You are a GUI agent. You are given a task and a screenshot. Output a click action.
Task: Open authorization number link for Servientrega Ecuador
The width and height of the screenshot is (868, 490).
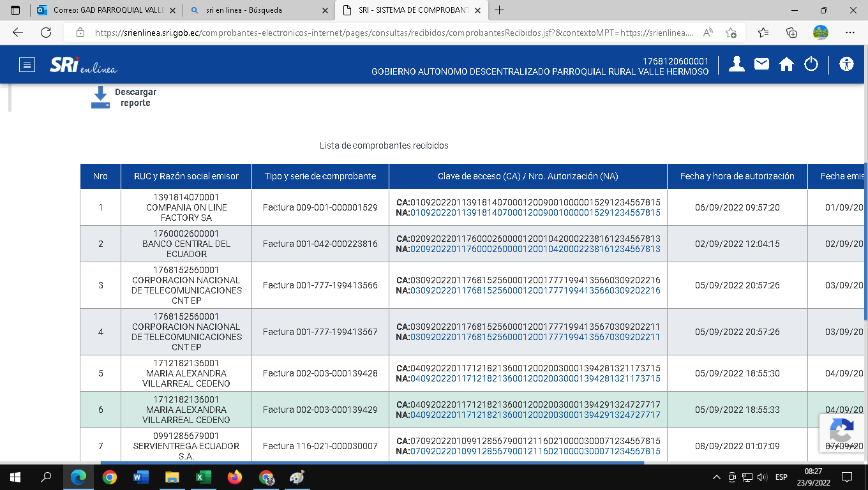point(535,451)
